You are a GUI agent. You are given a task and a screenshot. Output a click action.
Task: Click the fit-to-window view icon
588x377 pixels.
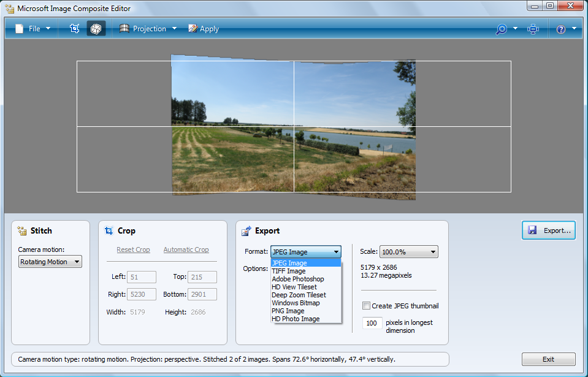[x=533, y=29]
